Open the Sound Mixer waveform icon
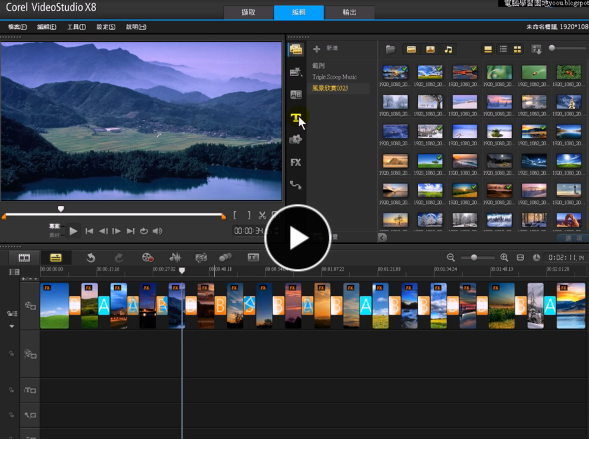 point(175,257)
